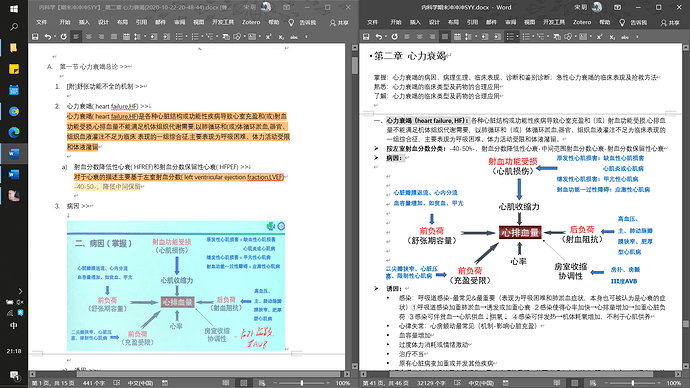Switch to read mode in right window
Image resolution: width=690 pixels, height=388 pixels.
pyautogui.click(x=557, y=383)
